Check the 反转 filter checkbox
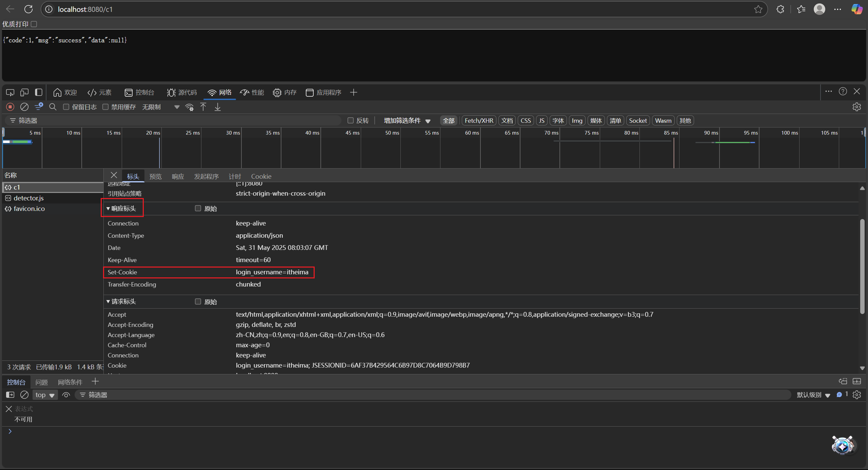Viewport: 868px width, 470px height. point(351,120)
